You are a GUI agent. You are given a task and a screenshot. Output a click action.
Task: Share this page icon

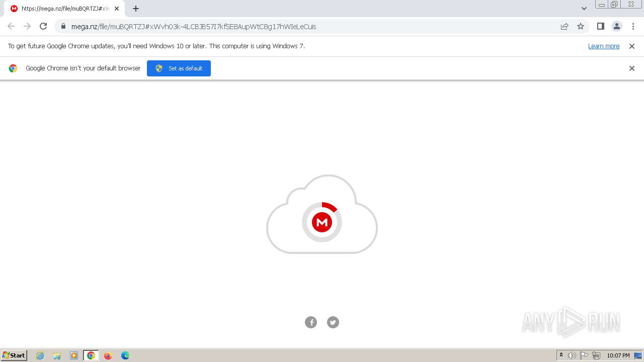click(x=565, y=26)
